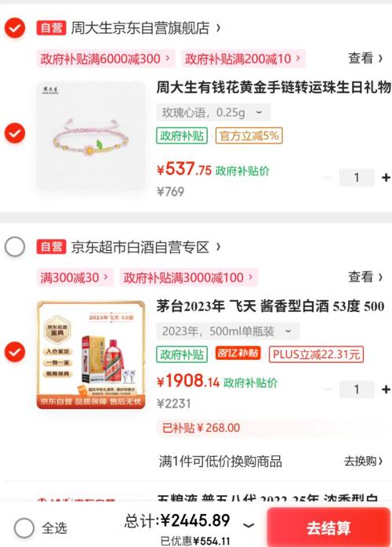Decrease bracelet quantity with minus icon
The width and height of the screenshot is (392, 547).
[328, 178]
